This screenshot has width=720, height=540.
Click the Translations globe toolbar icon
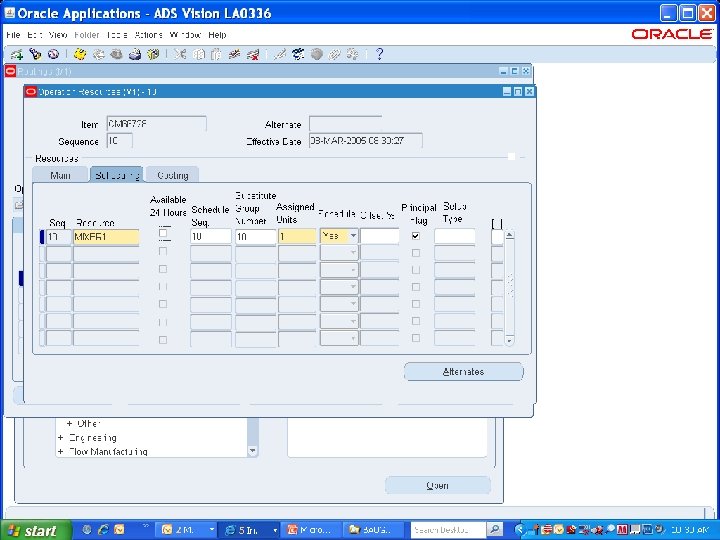click(316, 54)
